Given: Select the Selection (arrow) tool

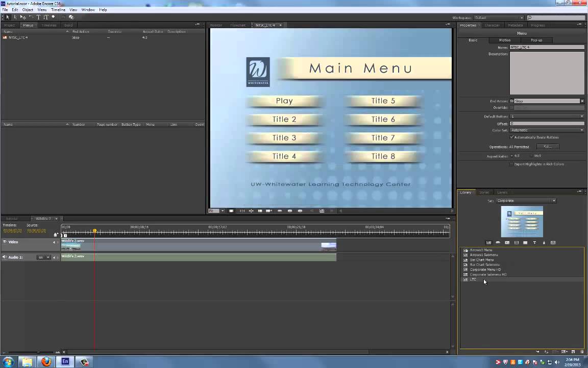Looking at the screenshot, I should pyautogui.click(x=7, y=17).
